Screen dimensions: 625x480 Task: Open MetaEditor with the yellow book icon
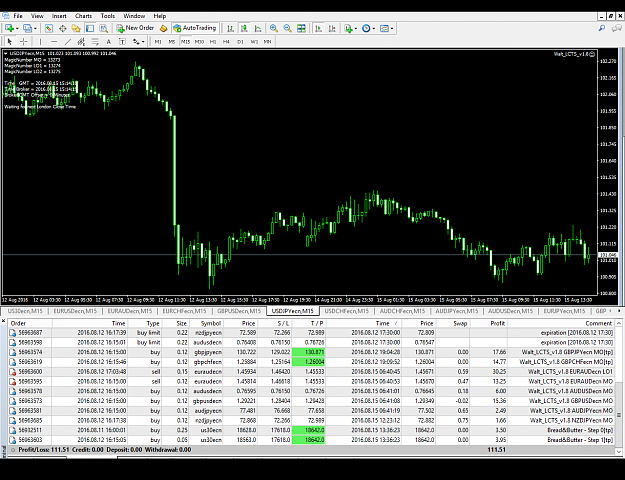click(x=163, y=28)
